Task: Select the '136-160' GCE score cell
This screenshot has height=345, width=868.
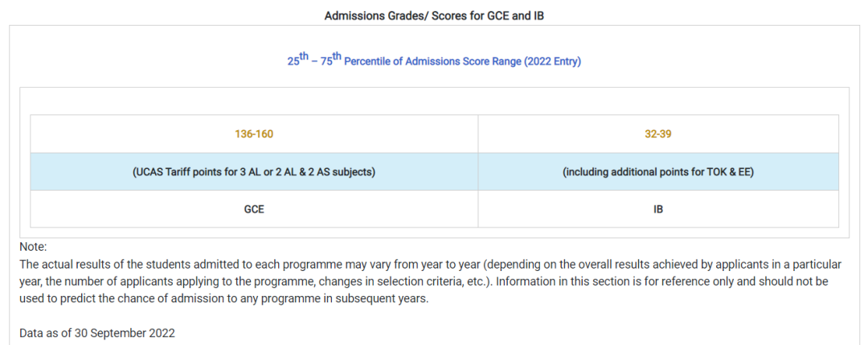Action: pyautogui.click(x=254, y=134)
